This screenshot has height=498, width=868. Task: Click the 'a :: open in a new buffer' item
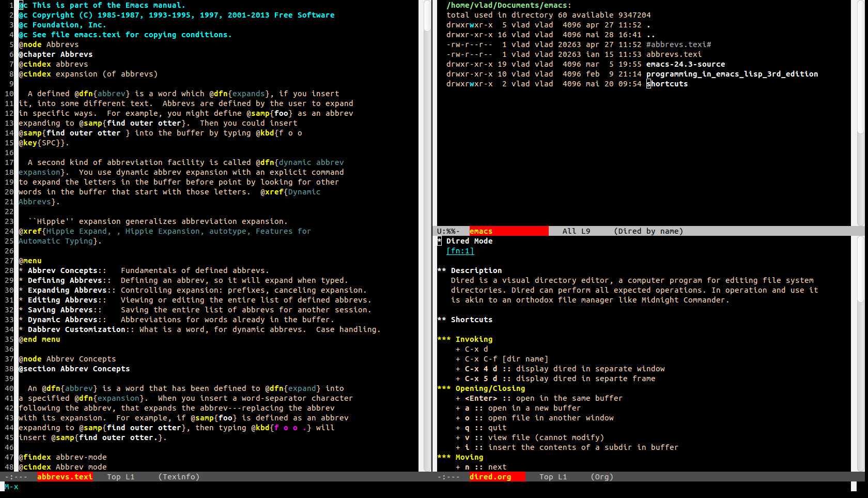point(518,408)
